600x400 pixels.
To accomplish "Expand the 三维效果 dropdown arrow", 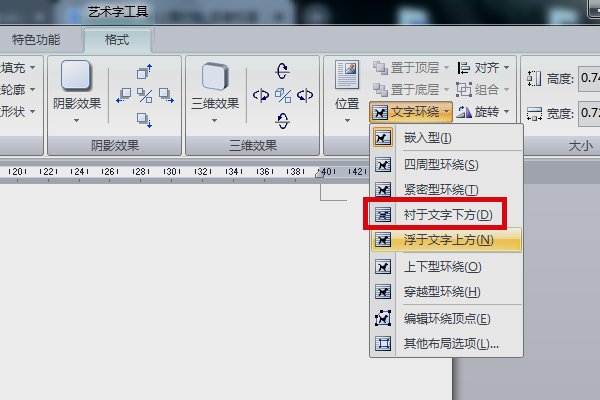I will (214, 121).
